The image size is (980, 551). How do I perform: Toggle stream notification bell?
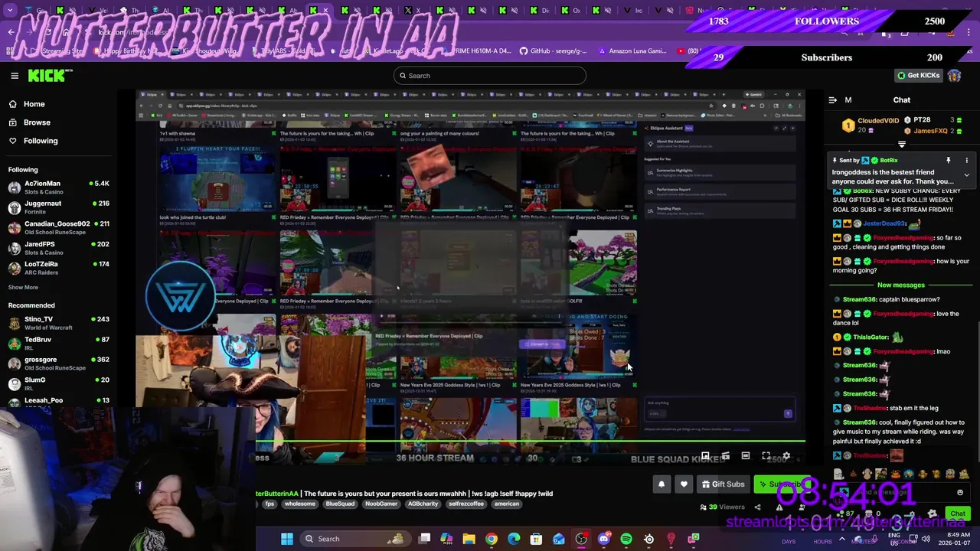[x=661, y=484]
